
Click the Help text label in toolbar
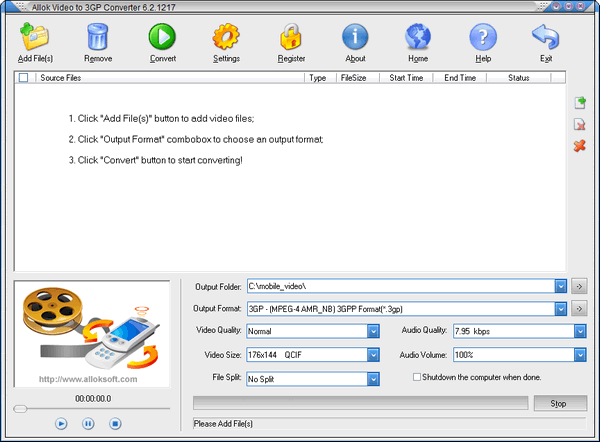click(483, 59)
